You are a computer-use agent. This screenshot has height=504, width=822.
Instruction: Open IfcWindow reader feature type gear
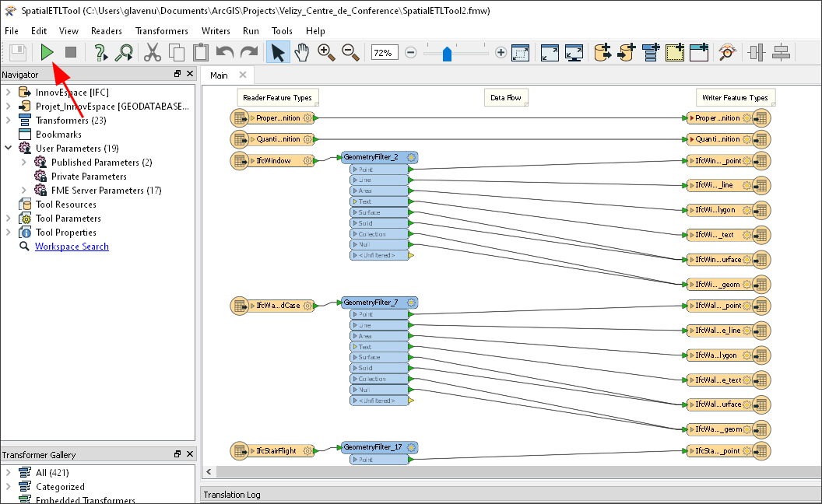(x=307, y=161)
